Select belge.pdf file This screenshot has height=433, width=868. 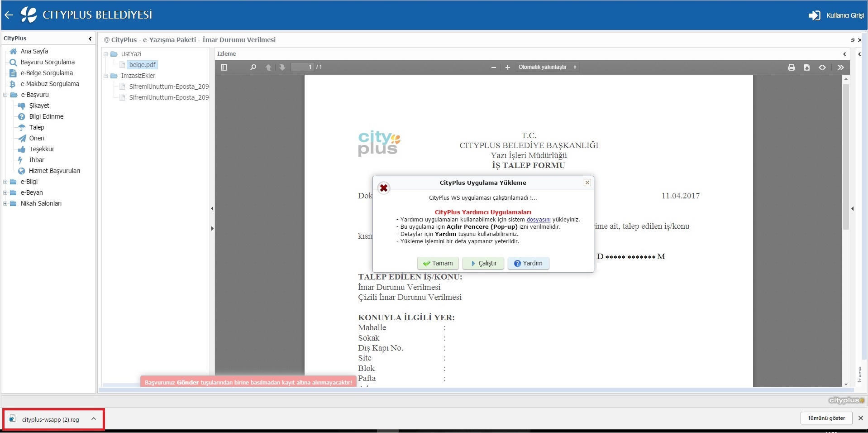coord(142,65)
